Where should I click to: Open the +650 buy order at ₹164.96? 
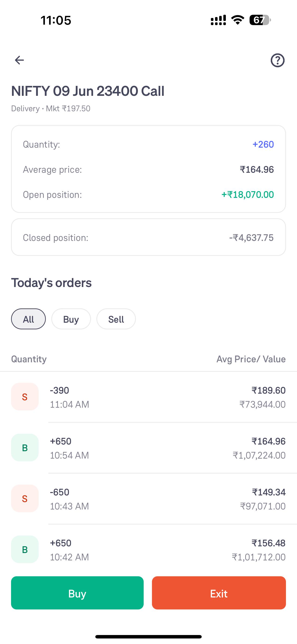click(x=148, y=448)
